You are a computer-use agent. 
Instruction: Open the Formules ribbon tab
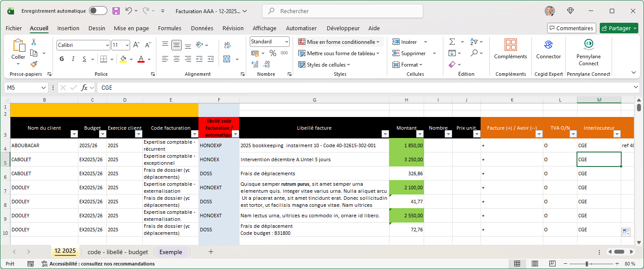click(170, 28)
